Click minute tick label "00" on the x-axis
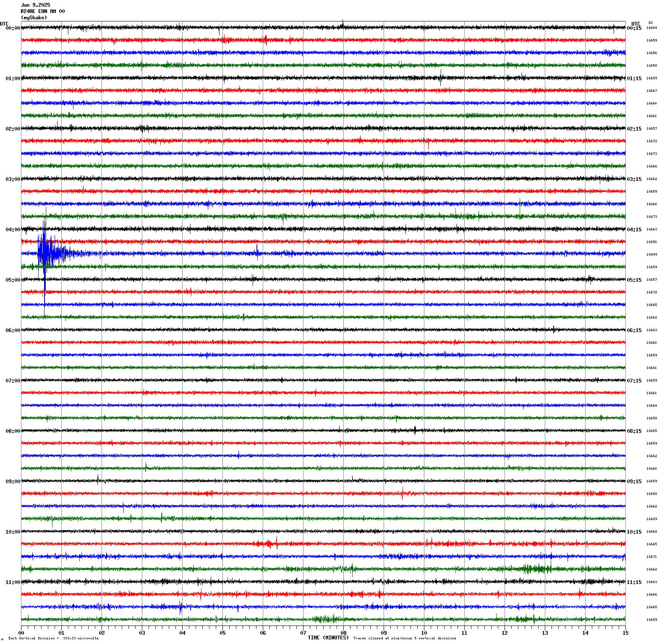659x644 pixels. [x=21, y=633]
